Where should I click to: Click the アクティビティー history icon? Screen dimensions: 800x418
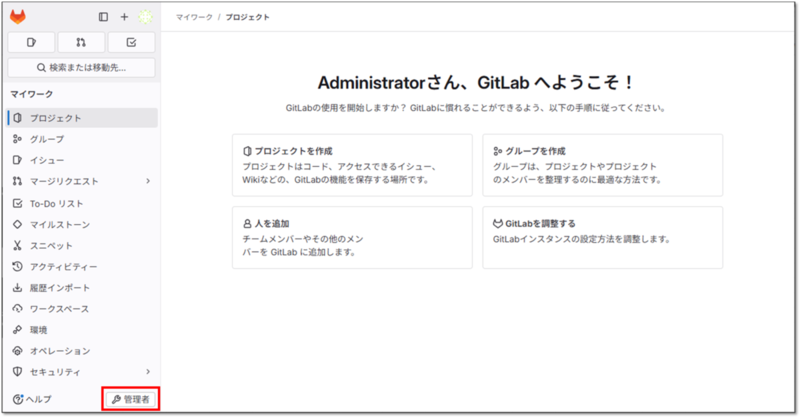(x=17, y=267)
